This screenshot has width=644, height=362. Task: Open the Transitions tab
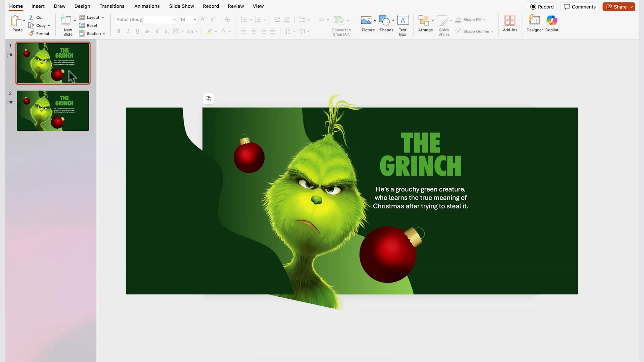coord(112,6)
